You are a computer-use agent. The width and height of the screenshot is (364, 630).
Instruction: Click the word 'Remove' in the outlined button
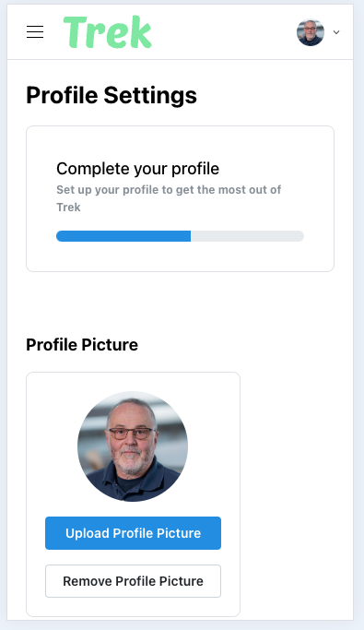pyautogui.click(x=88, y=581)
